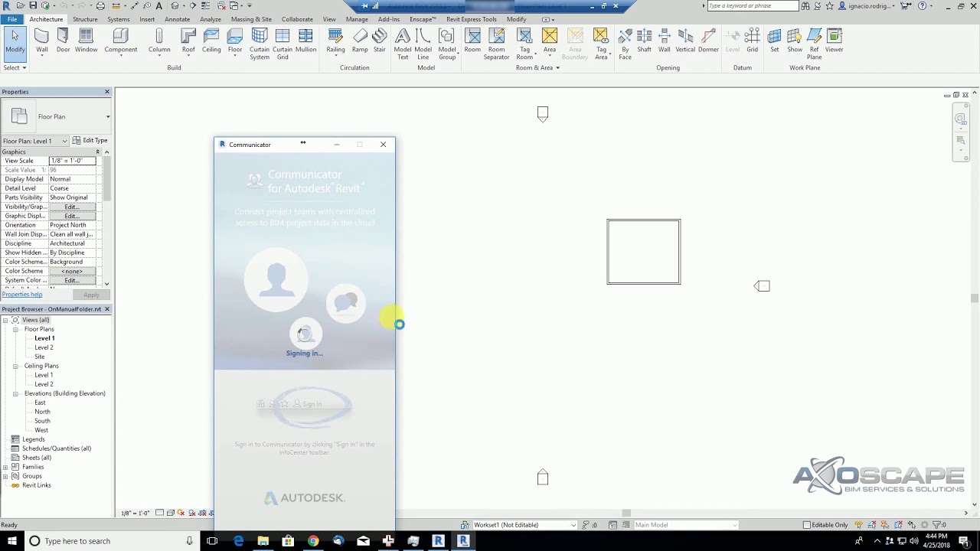Expand the Groups tree node
Image resolution: width=980 pixels, height=551 pixels.
(6, 476)
